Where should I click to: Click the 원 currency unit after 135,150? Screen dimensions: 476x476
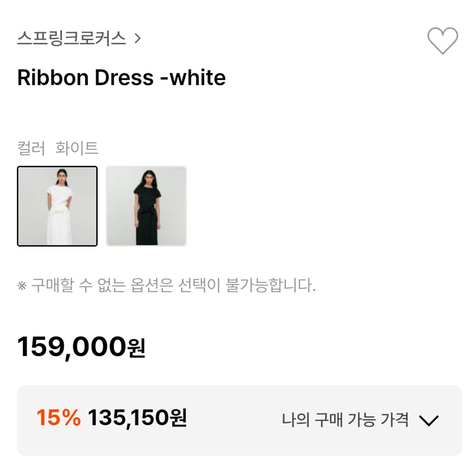click(178, 418)
